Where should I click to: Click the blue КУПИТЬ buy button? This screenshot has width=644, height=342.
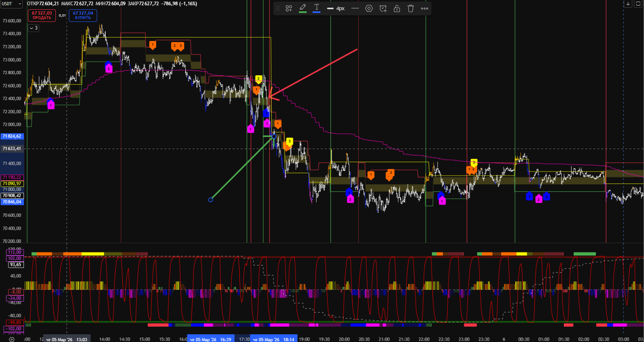coord(83,15)
